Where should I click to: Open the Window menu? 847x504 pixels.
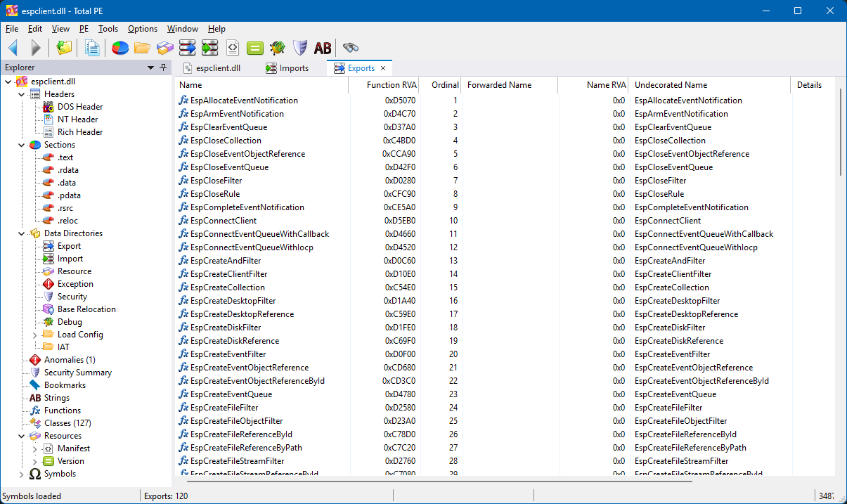(183, 29)
